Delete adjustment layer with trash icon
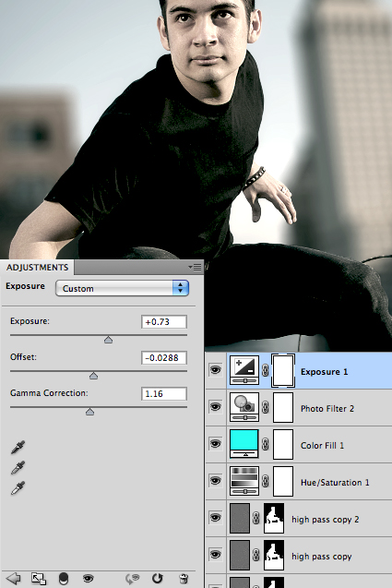392x588 pixels. (x=184, y=578)
